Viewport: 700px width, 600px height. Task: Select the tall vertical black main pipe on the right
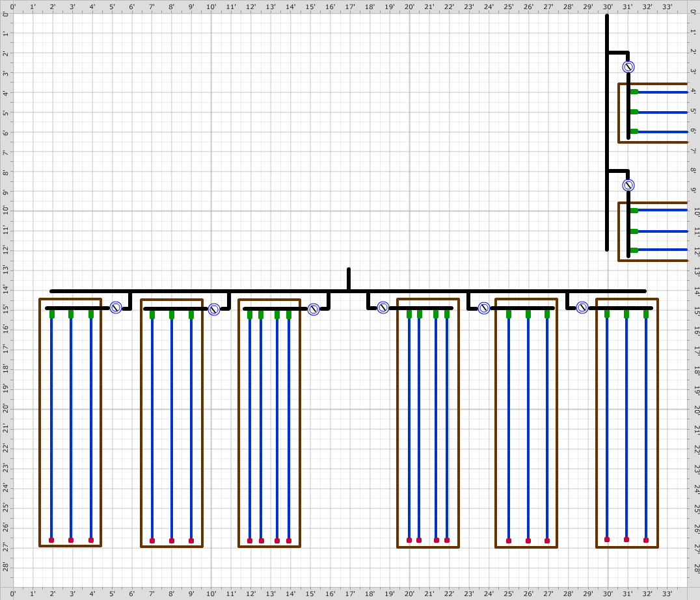[607, 133]
